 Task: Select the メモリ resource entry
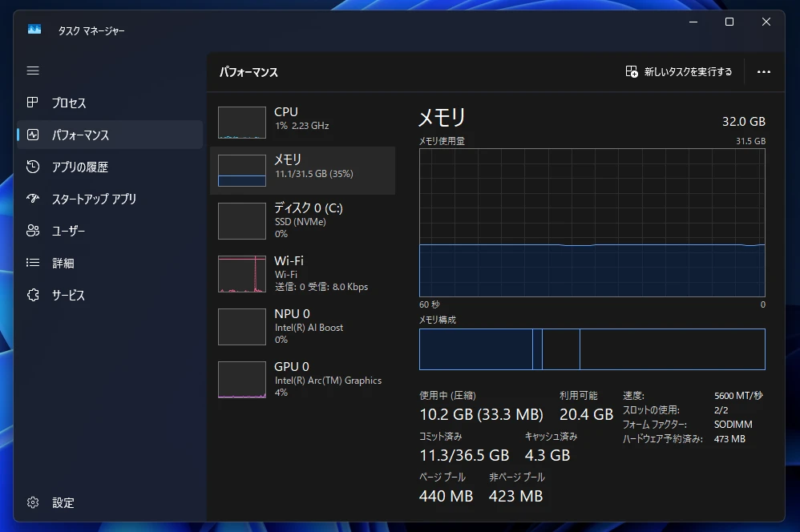tap(302, 171)
